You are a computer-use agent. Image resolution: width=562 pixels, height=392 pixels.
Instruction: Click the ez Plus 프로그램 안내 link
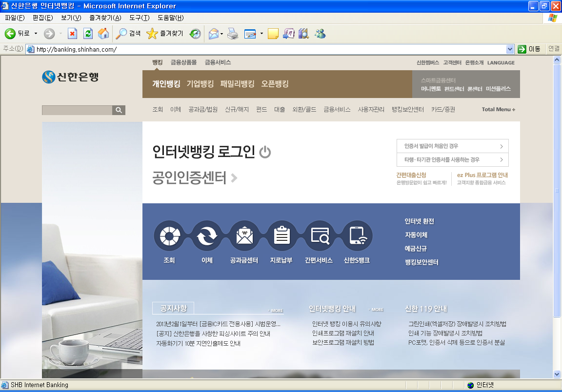(482, 175)
